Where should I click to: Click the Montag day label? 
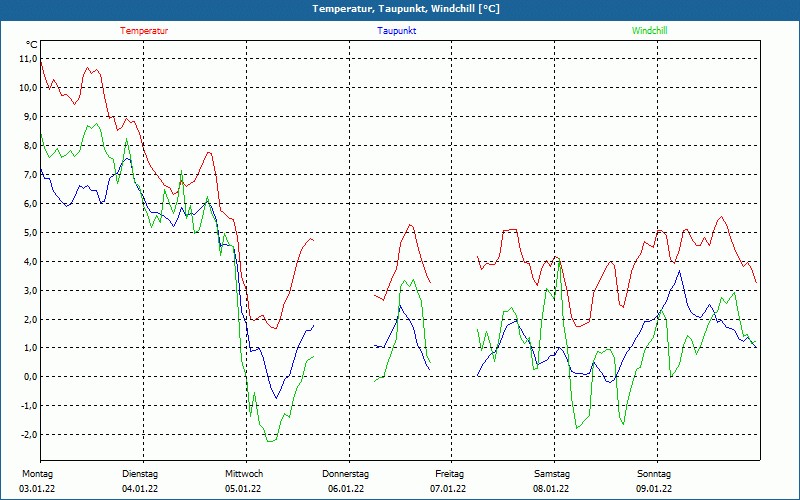coord(37,474)
